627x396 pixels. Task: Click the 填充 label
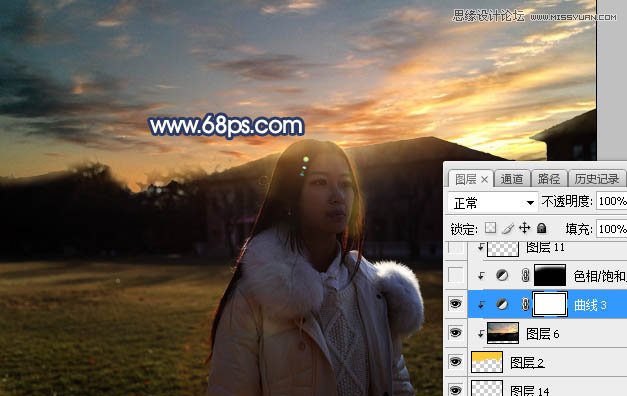pyautogui.click(x=579, y=229)
